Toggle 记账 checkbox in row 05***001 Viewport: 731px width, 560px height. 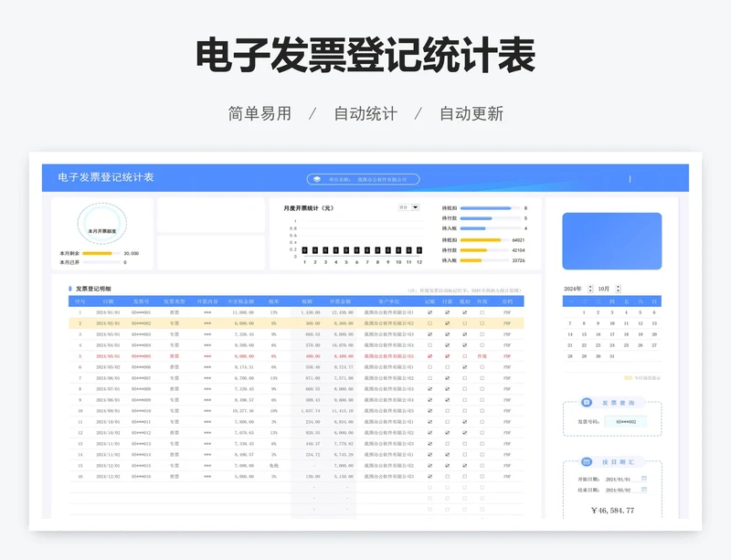[x=429, y=312]
